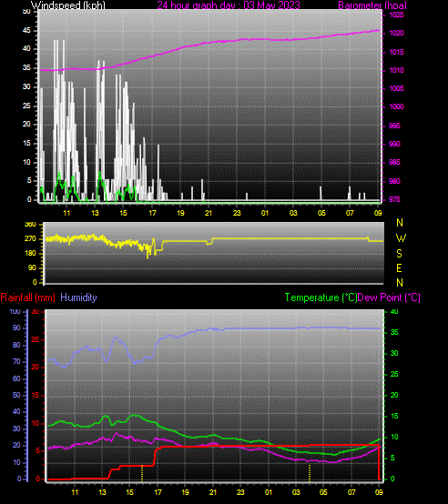Screen dimensions: 448x504
Task: Click the 23 hour tick on top graph
Action: (237, 213)
